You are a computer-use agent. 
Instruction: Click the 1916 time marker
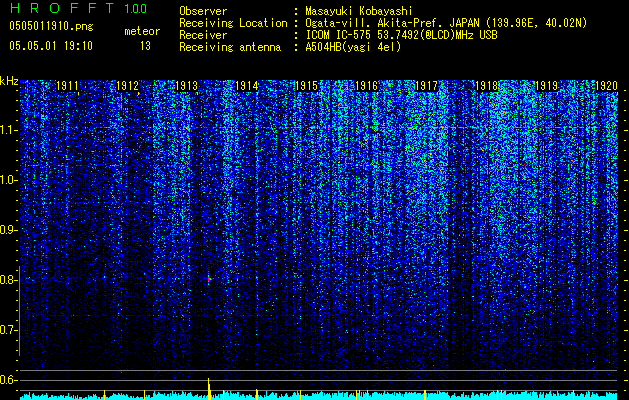[367, 86]
